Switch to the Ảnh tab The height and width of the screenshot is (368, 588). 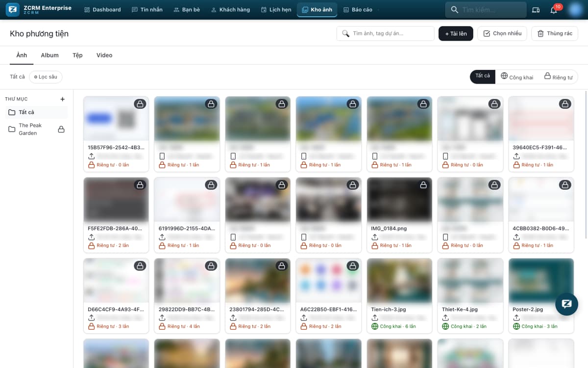pyautogui.click(x=22, y=55)
